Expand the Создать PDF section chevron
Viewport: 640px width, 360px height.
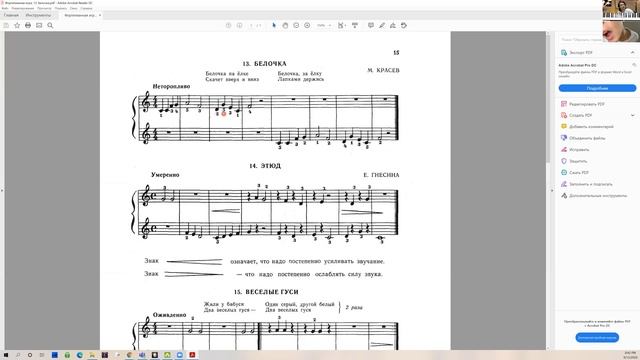[632, 116]
